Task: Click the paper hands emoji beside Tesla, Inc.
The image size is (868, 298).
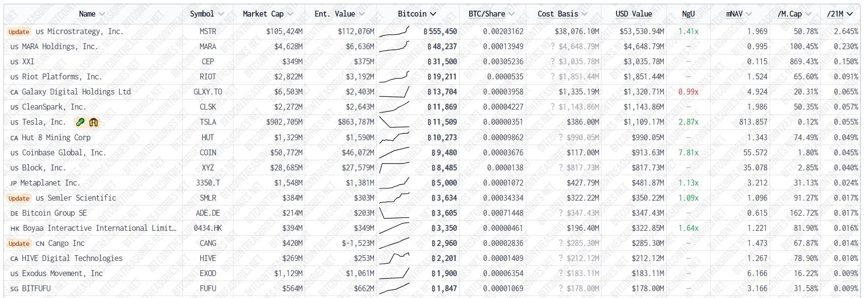Action: (x=94, y=122)
